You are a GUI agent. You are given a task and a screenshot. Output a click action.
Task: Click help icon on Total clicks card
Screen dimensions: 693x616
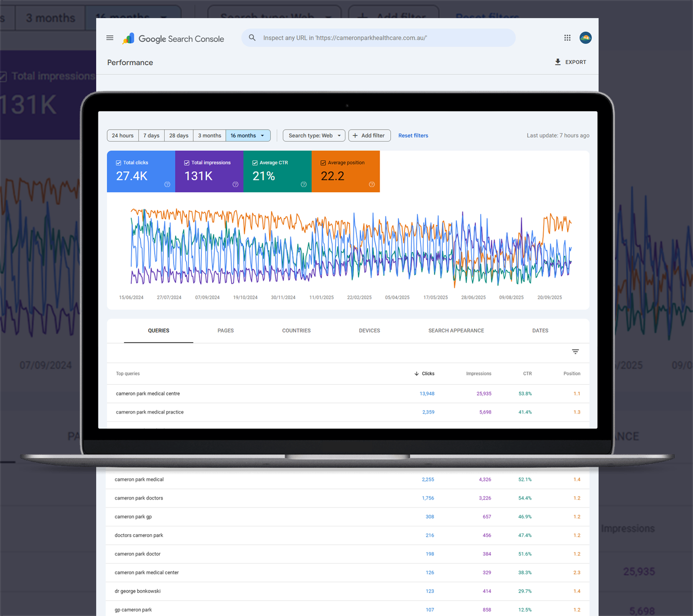click(167, 184)
